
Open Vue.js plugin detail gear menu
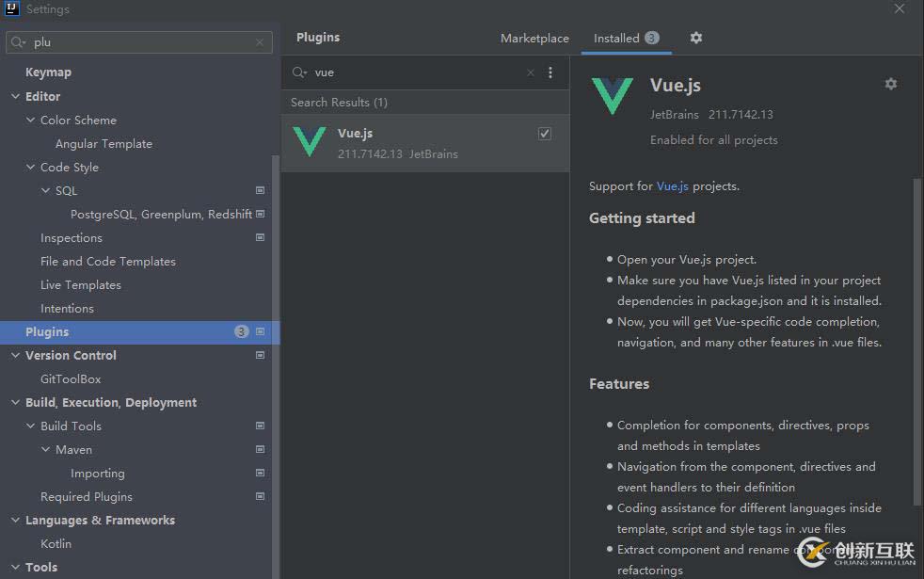click(x=891, y=84)
